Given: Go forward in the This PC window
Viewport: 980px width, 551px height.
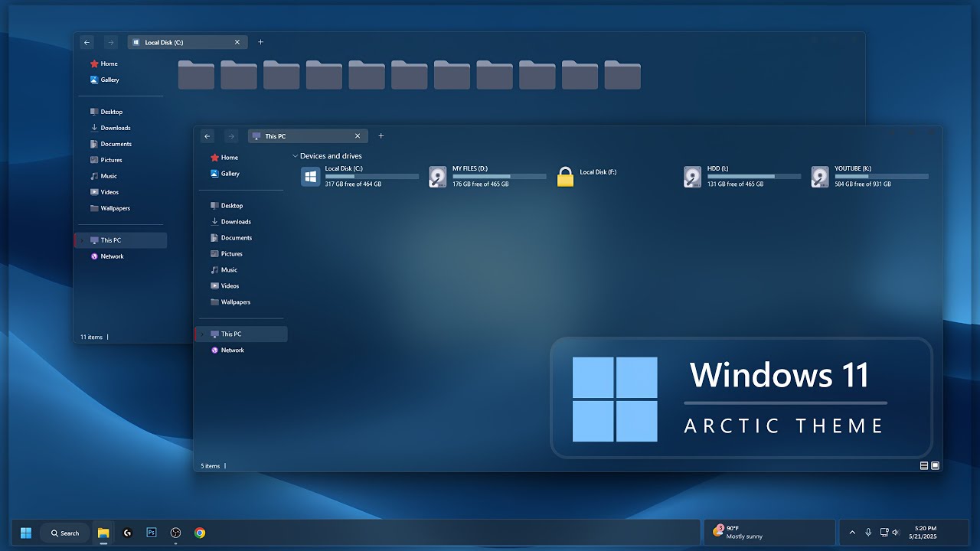Looking at the screenshot, I should coord(231,136).
